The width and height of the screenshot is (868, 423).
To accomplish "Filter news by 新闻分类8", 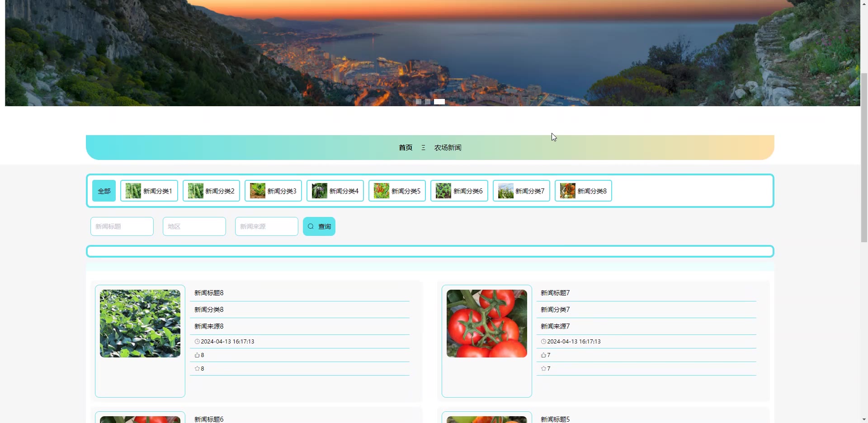I will [x=583, y=191].
